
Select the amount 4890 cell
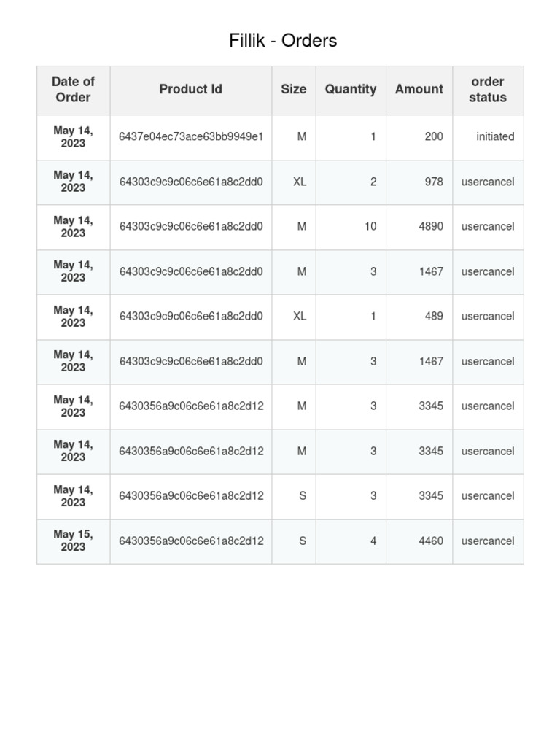tap(419, 227)
